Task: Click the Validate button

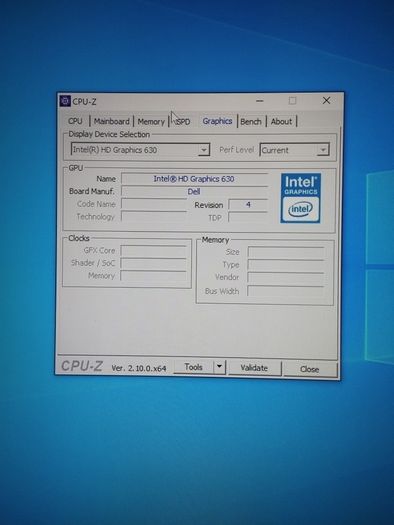Action: 254,368
